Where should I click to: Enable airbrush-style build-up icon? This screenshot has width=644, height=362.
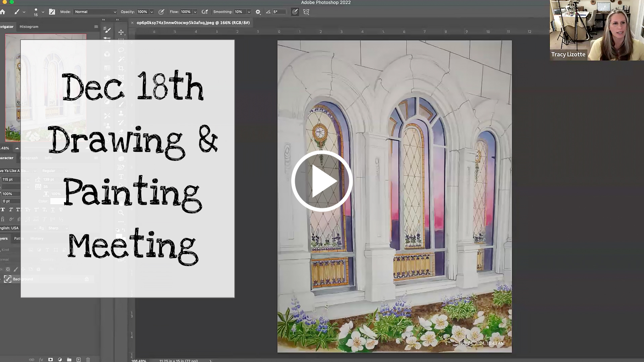click(x=205, y=12)
